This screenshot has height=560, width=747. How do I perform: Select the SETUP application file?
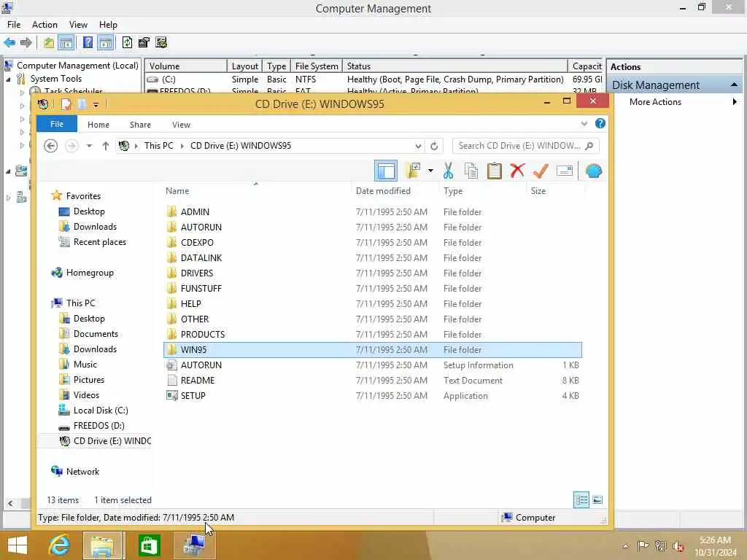tap(193, 395)
